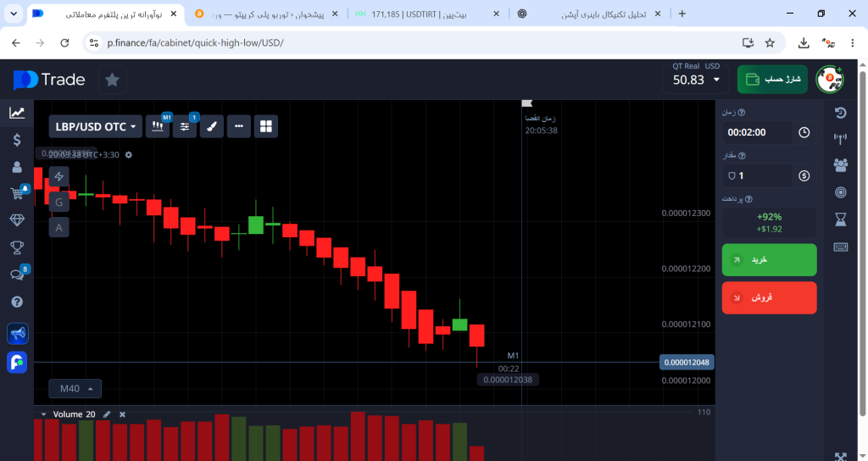Open the trophy tournaments icon
The height and width of the screenshot is (461, 868).
pyautogui.click(x=17, y=247)
